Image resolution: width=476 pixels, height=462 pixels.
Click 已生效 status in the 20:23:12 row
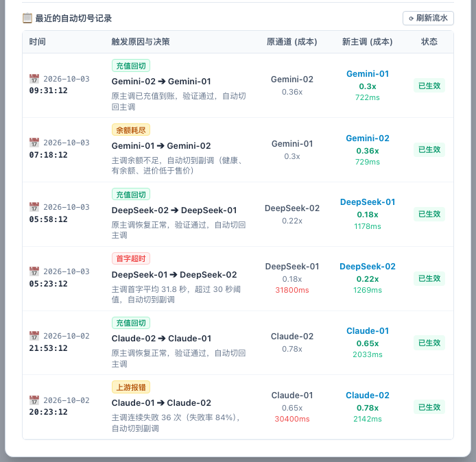point(429,407)
